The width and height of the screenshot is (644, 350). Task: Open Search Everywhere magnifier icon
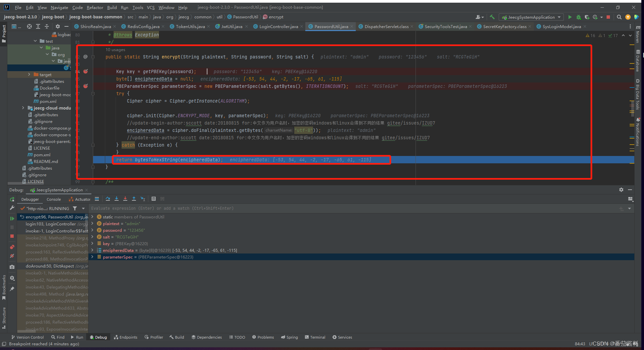pyautogui.click(x=619, y=17)
